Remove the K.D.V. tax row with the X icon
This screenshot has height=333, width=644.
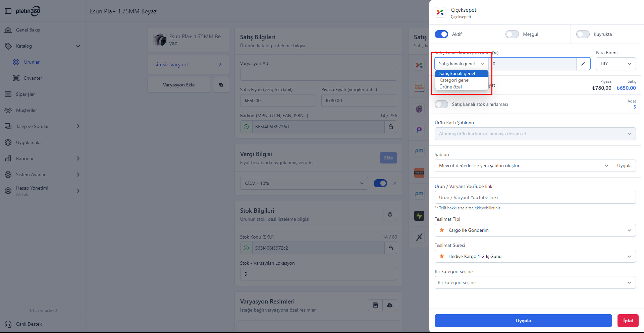click(x=395, y=183)
